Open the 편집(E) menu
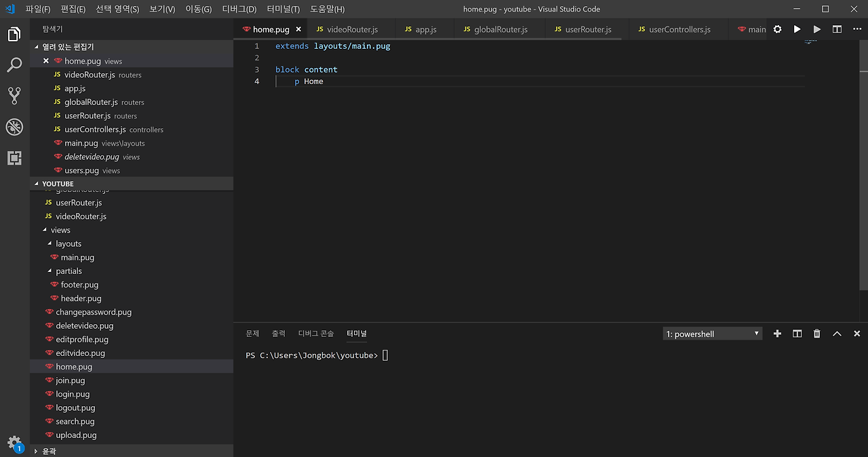 [73, 9]
